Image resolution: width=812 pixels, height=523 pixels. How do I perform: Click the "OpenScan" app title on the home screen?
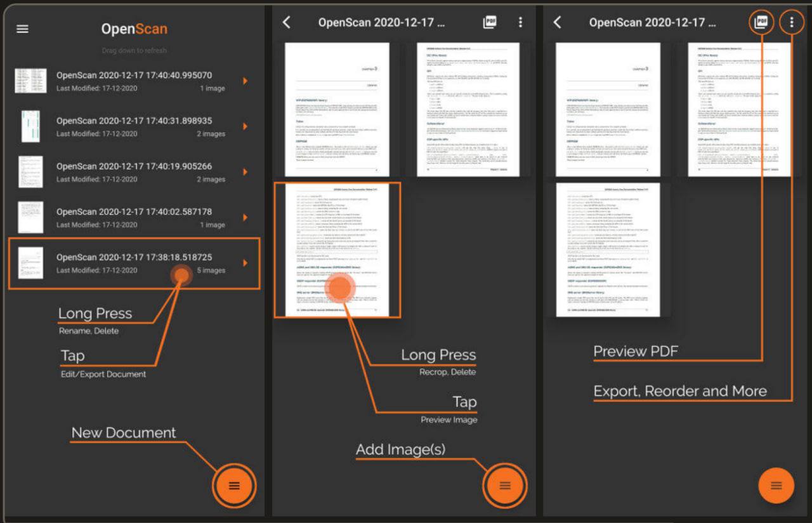pyautogui.click(x=134, y=29)
